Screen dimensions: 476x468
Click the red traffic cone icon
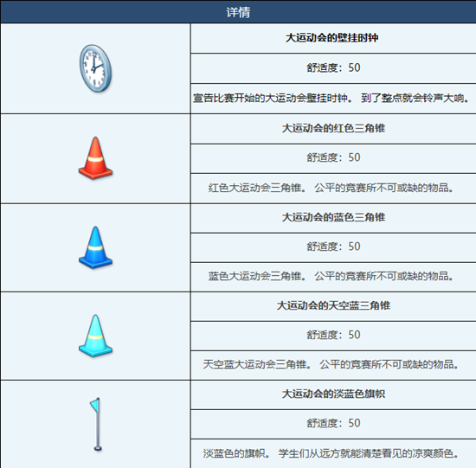pos(95,158)
